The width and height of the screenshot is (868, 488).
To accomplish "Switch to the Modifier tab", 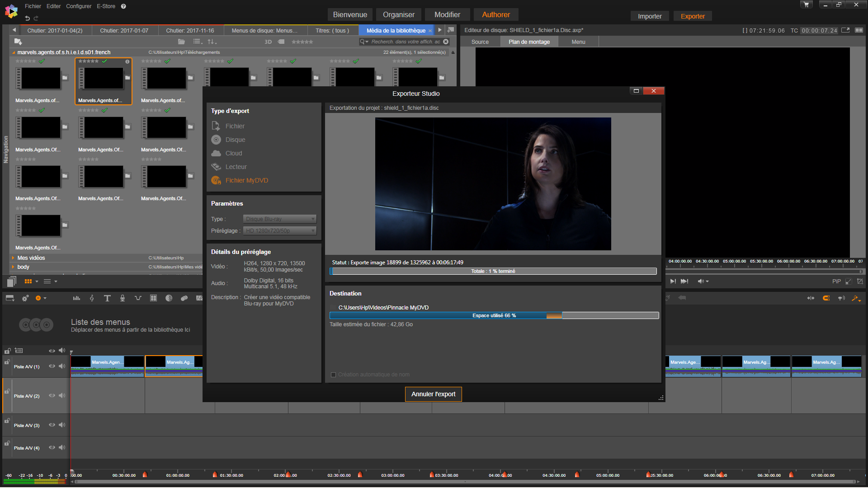I will 447,14.
